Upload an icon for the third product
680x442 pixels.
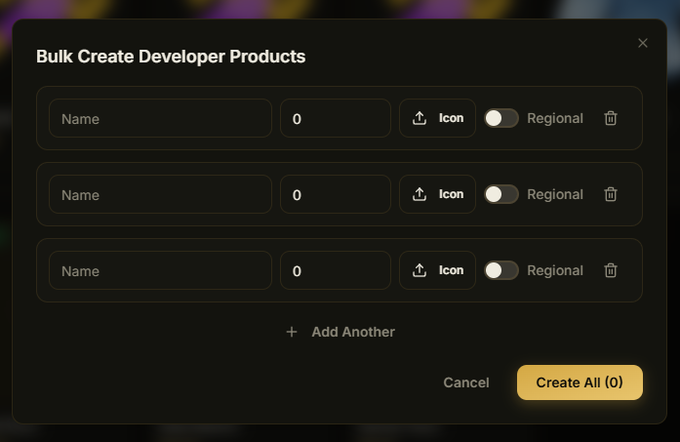click(437, 270)
